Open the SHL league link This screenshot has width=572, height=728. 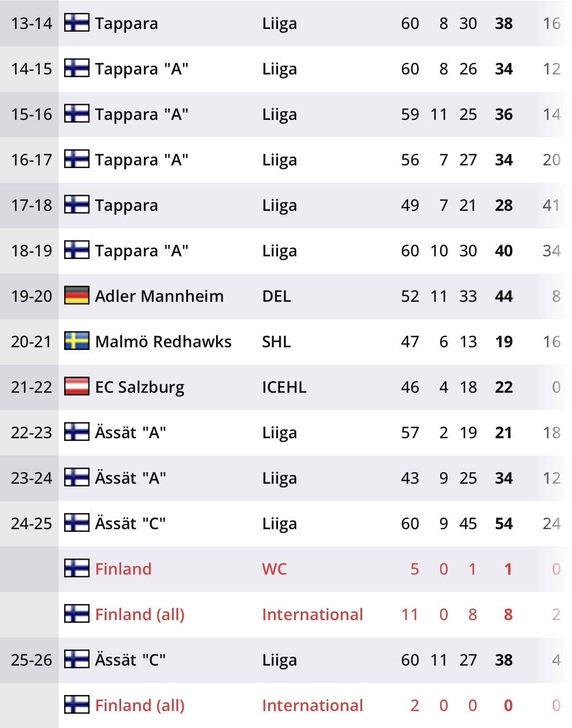coord(276,341)
